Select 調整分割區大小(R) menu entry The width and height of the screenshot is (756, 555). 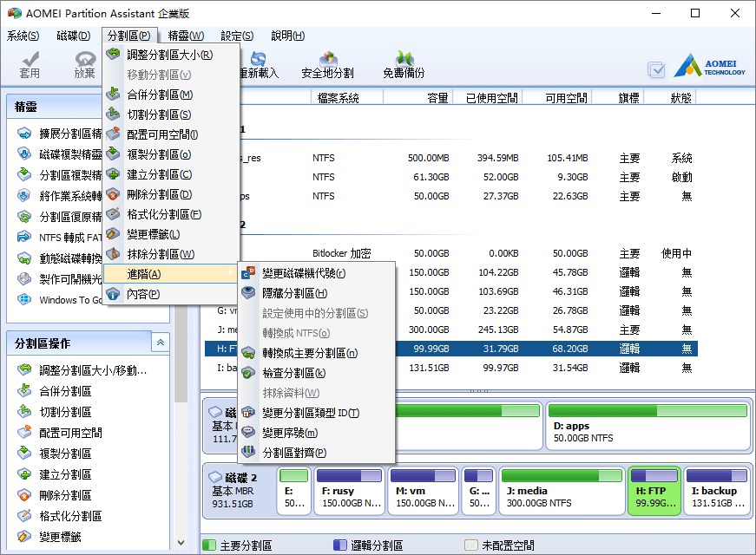pyautogui.click(x=171, y=55)
